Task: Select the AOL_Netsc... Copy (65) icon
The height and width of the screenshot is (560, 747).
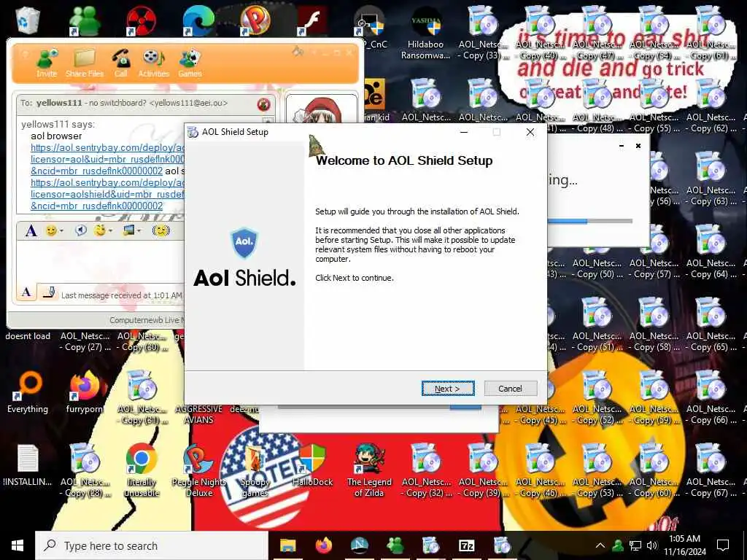Action: [x=711, y=324]
